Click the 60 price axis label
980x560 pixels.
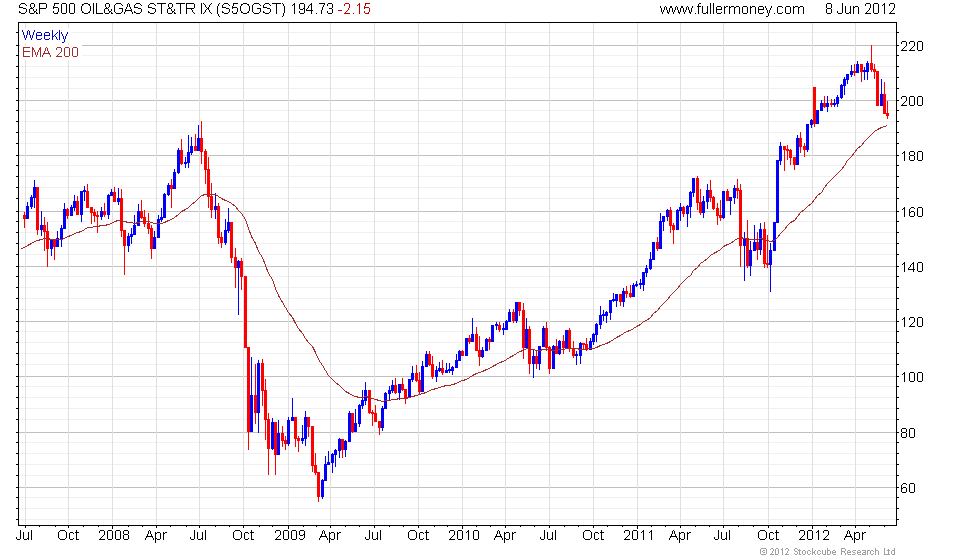908,488
